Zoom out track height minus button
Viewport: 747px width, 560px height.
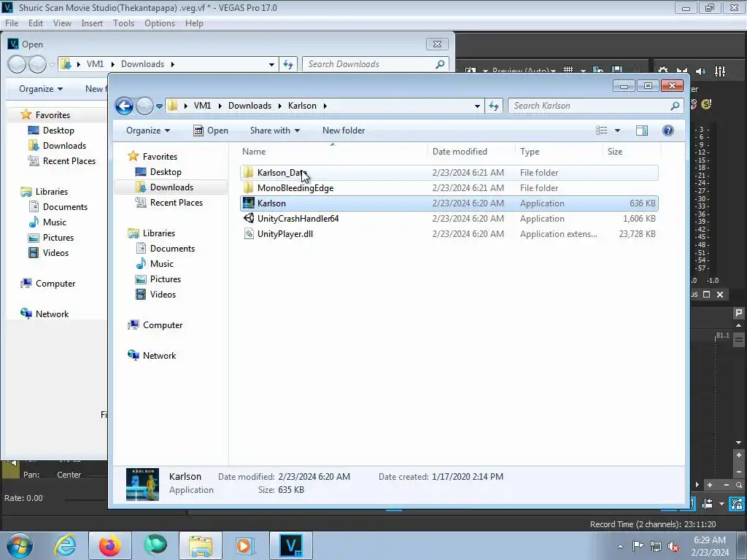tap(739, 472)
